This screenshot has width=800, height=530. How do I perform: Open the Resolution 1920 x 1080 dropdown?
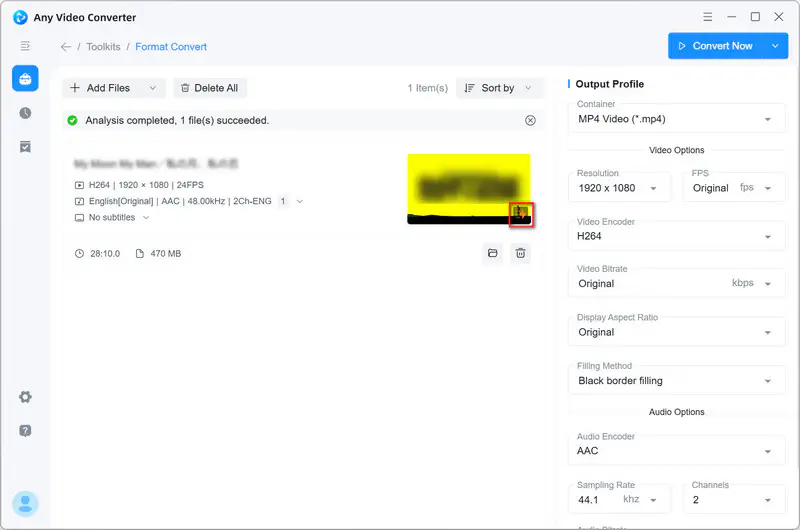(619, 188)
